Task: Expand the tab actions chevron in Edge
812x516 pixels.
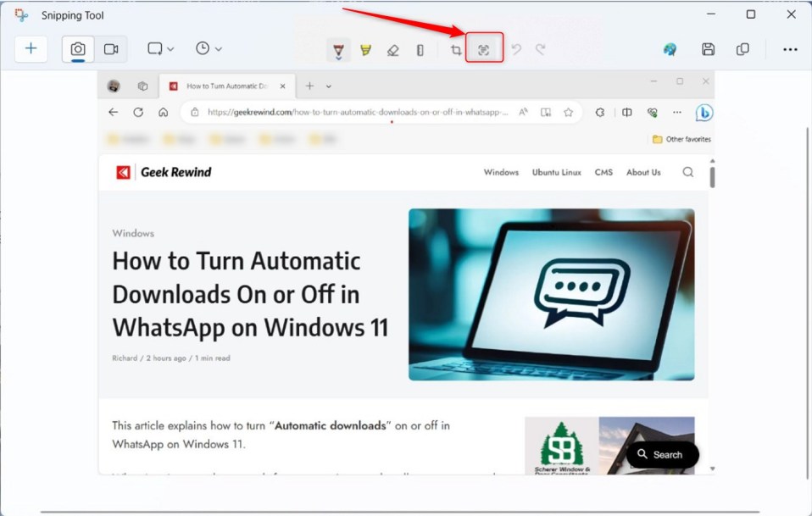Action: (x=328, y=86)
